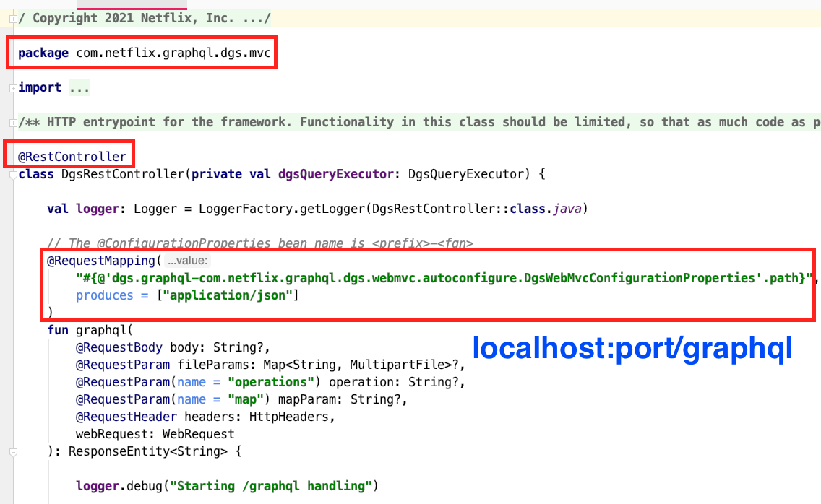Click the @ConfigurationProperties comment line
Image resolution: width=821 pixels, height=504 pixels.
tap(260, 243)
